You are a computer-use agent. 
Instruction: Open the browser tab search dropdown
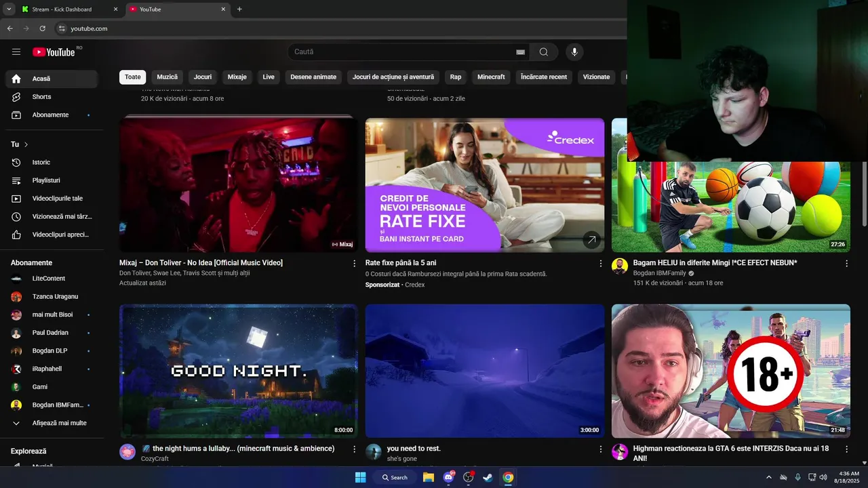click(9, 9)
